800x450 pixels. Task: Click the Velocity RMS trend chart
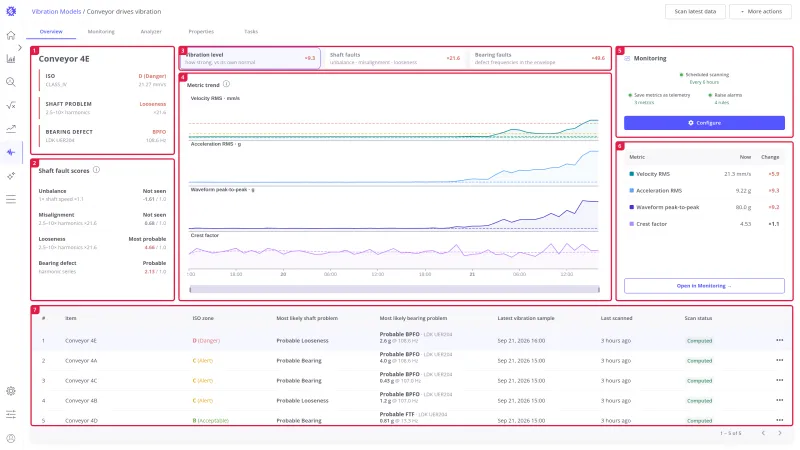393,118
